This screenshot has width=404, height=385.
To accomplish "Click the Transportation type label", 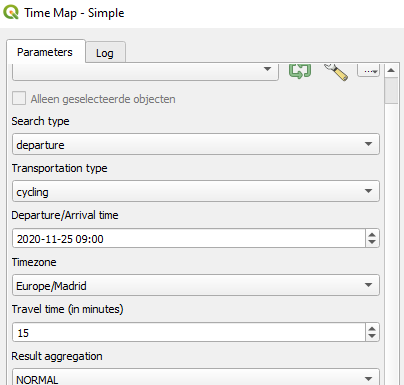I will point(59,168).
